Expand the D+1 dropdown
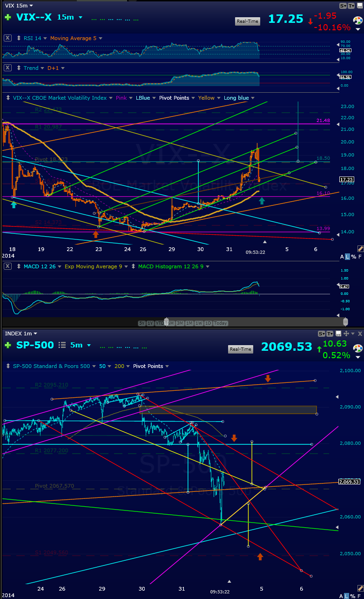364x599 pixels. [63, 68]
